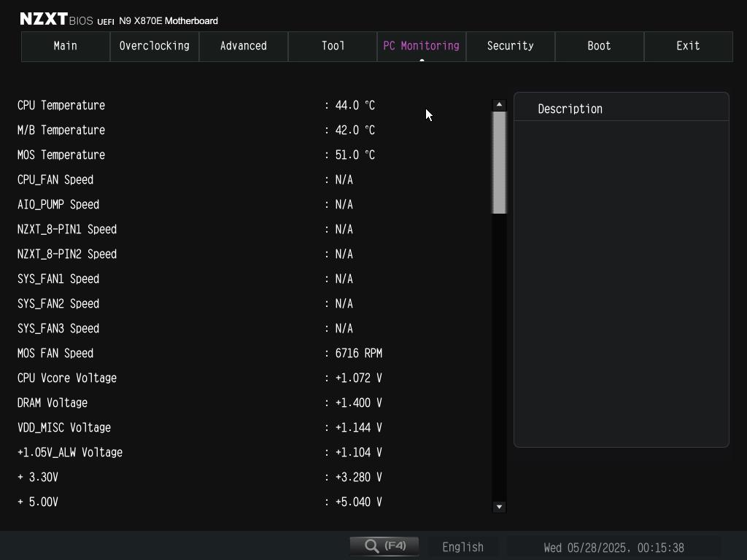Select the CPU_FAN Speed entry
The height and width of the screenshot is (560, 747).
pyautogui.click(x=55, y=180)
